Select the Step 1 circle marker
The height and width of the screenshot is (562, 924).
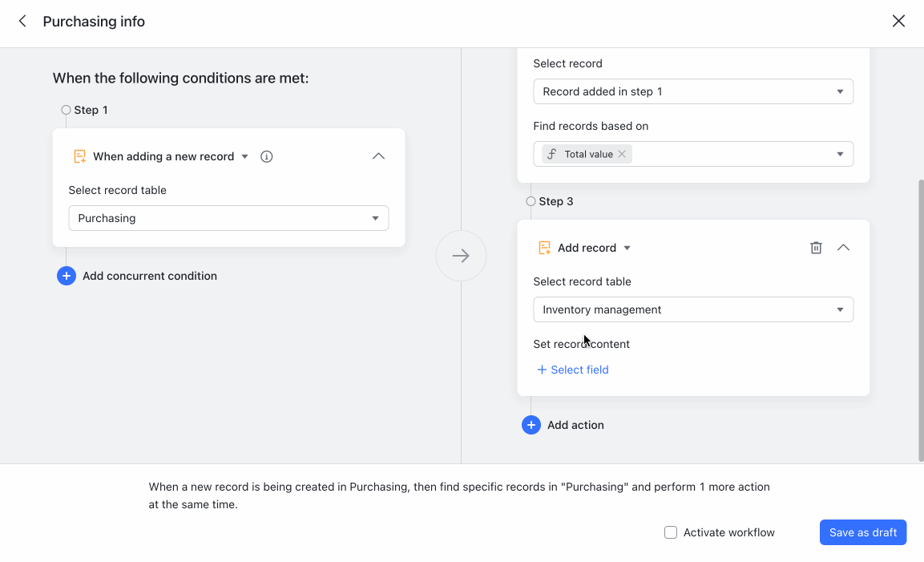pos(65,110)
